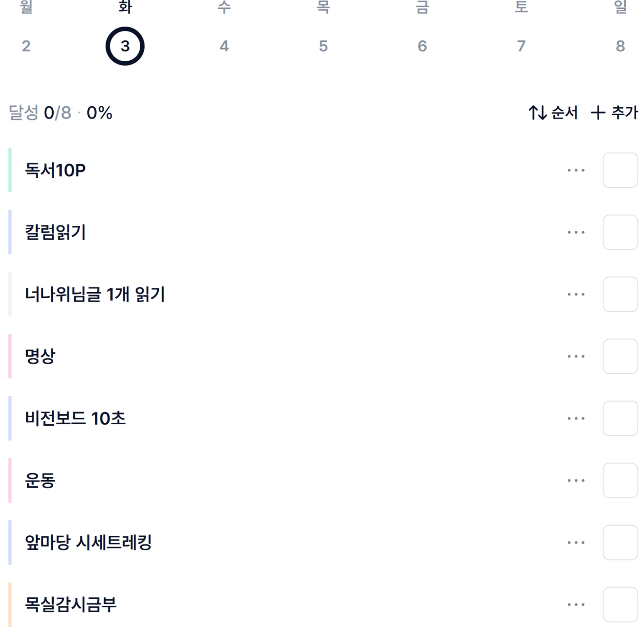Tick the 앞마당 시세트레킹 checkbox

pyautogui.click(x=620, y=543)
